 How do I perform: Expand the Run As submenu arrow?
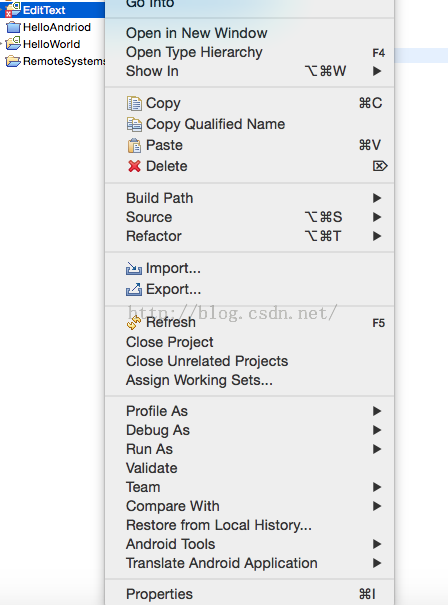click(377, 449)
